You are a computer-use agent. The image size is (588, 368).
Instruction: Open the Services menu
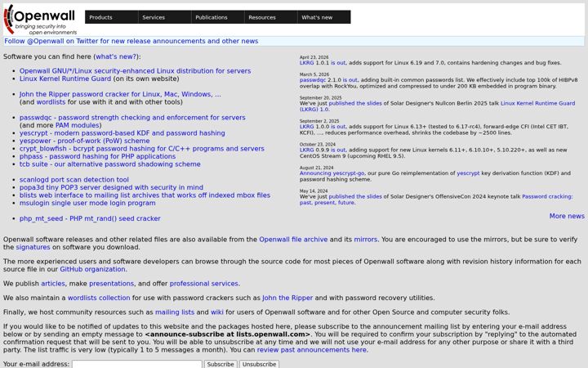click(x=165, y=17)
